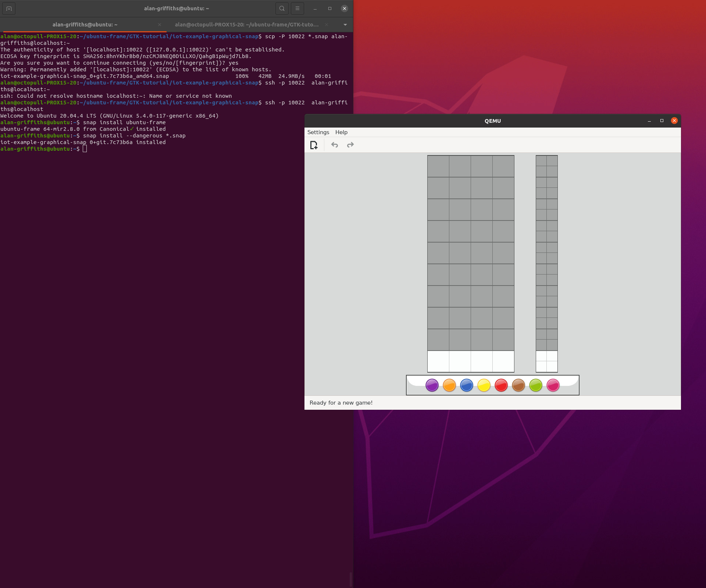Click the terminal search magnifier icon
The width and height of the screenshot is (706, 588).
[x=282, y=8]
